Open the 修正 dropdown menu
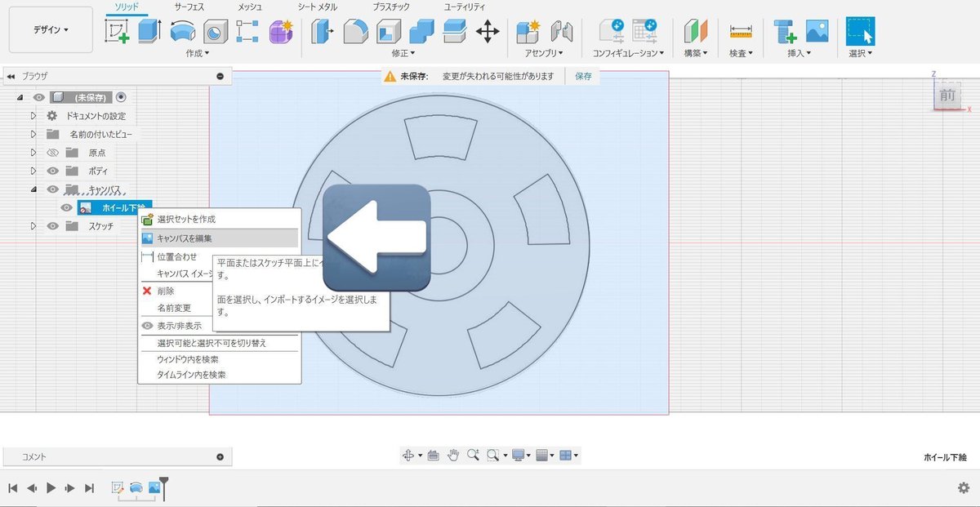Image resolution: width=980 pixels, height=507 pixels. pyautogui.click(x=403, y=53)
